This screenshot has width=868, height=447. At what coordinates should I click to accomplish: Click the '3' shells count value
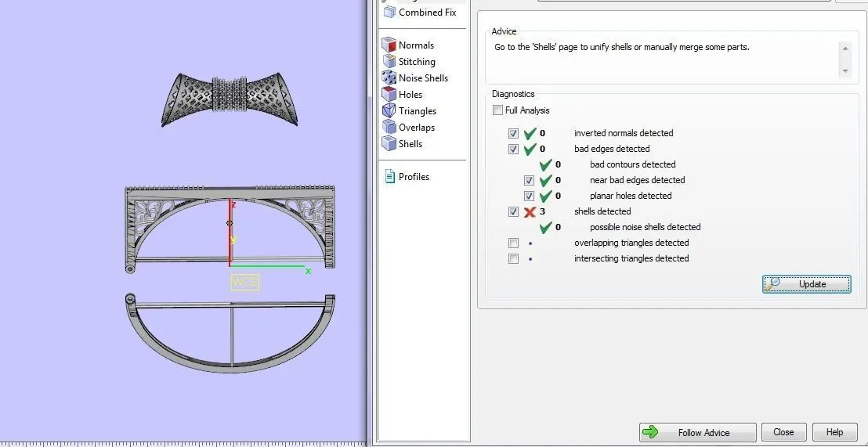click(542, 211)
